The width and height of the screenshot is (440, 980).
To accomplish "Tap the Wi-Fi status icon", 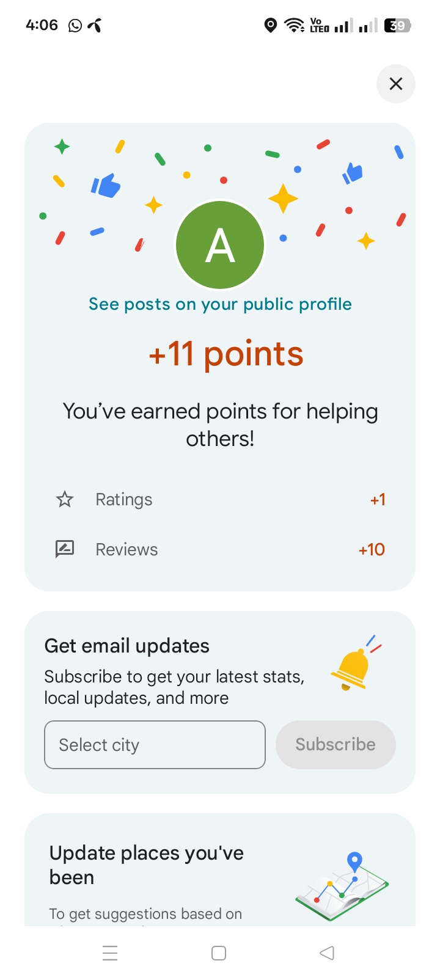I will (294, 25).
